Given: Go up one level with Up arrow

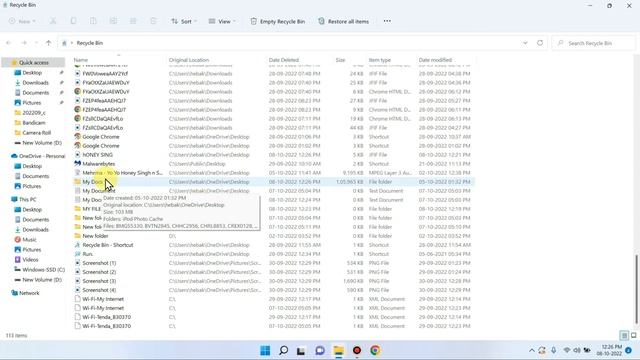Looking at the screenshot, I should 49,43.
